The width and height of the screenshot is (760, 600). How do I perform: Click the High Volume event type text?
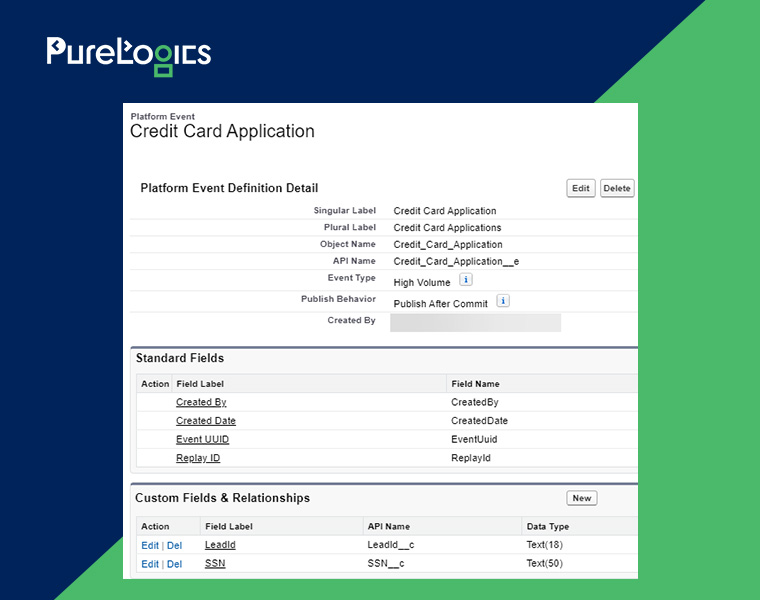point(422,283)
